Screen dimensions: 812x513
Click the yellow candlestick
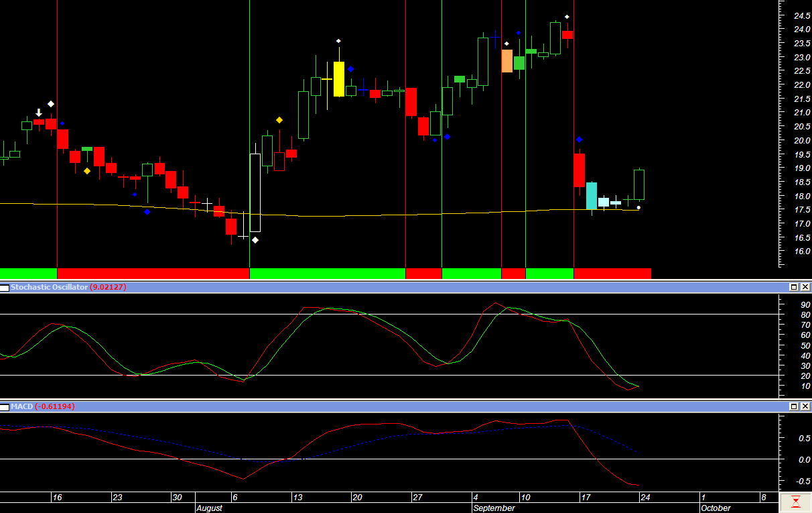(x=338, y=79)
